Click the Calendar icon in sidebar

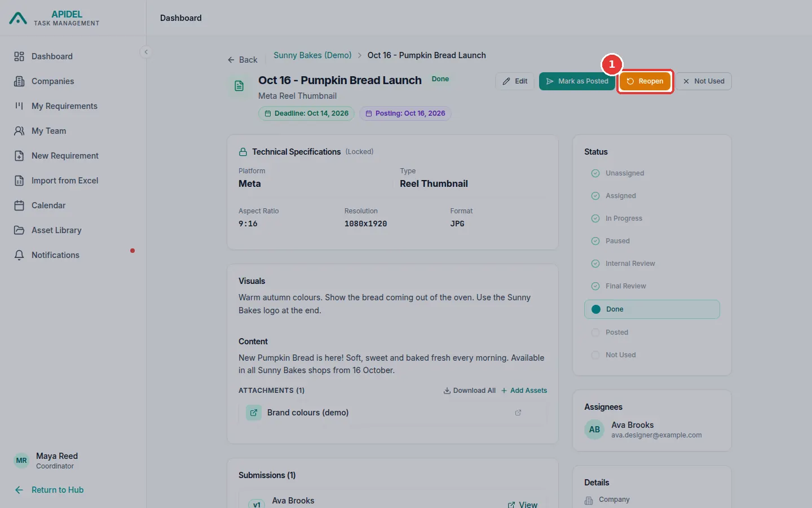click(19, 205)
